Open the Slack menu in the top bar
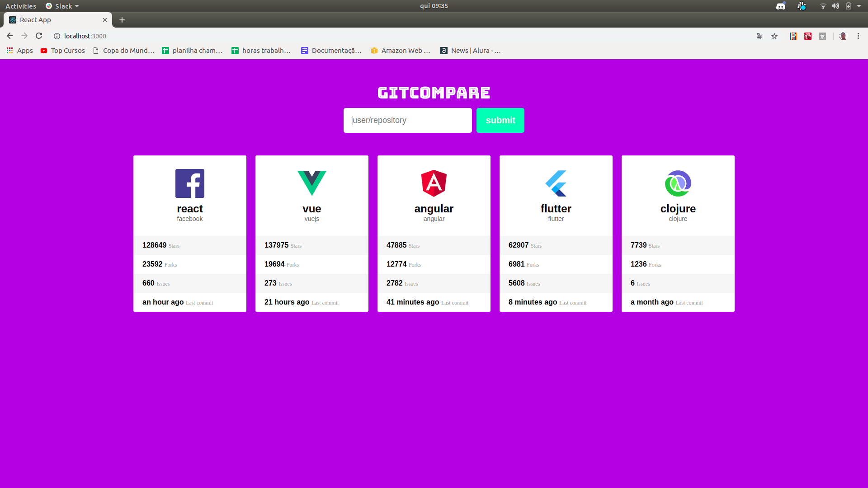The image size is (868, 488). point(61,6)
